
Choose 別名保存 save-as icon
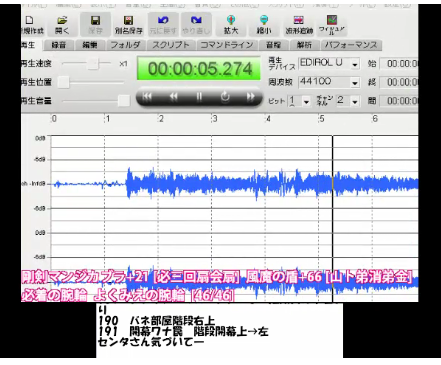(128, 24)
